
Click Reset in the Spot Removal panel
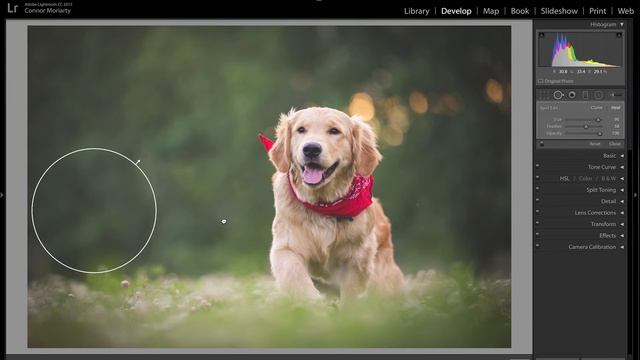click(595, 144)
